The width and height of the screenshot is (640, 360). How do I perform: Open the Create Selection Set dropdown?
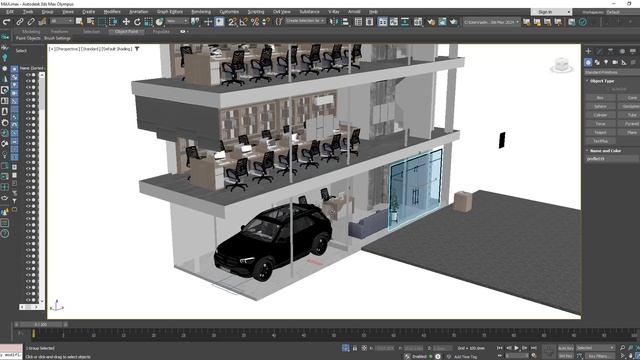[305, 21]
